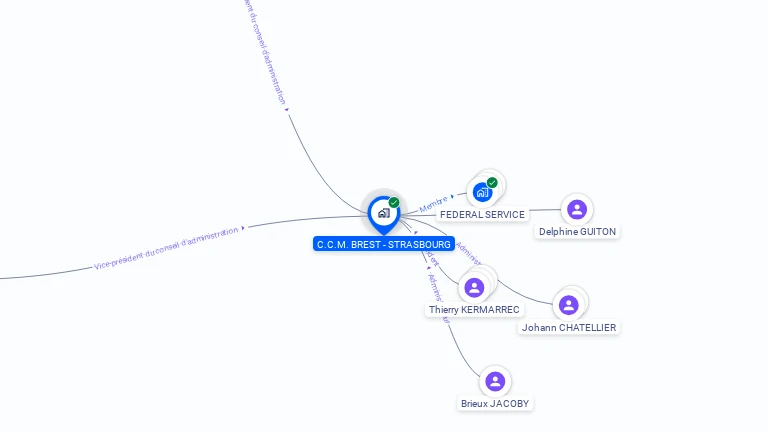This screenshot has width=768, height=432.
Task: Open the FEDERAL SERVICE name label
Action: click(482, 215)
